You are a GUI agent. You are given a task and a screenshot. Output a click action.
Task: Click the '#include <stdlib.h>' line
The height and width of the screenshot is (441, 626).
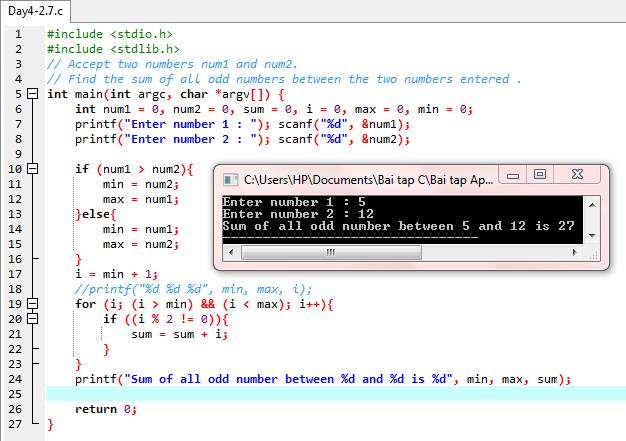tap(113, 49)
